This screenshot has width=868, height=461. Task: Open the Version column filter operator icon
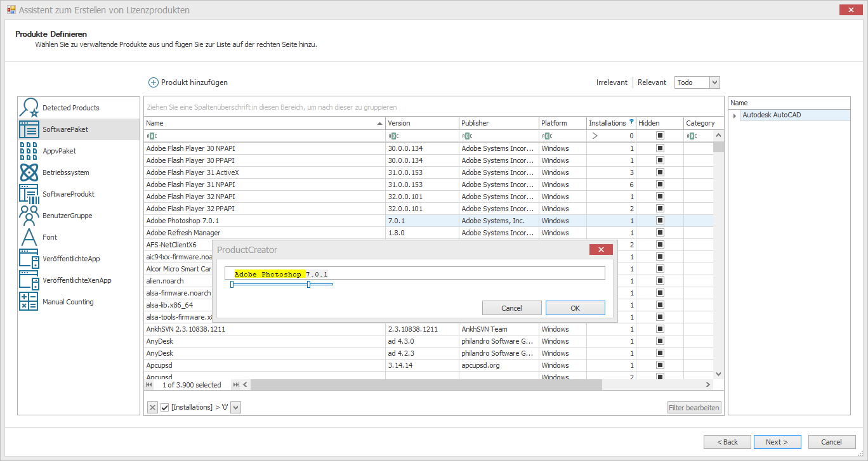[393, 136]
